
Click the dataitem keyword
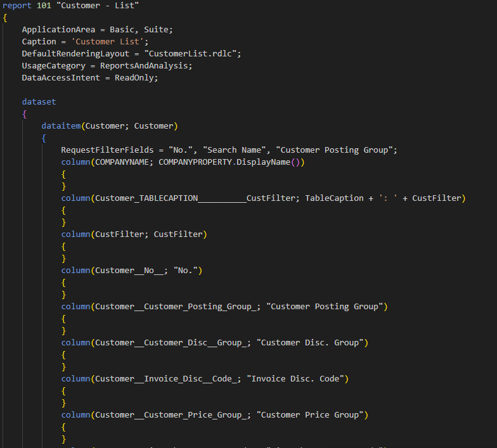(x=61, y=126)
